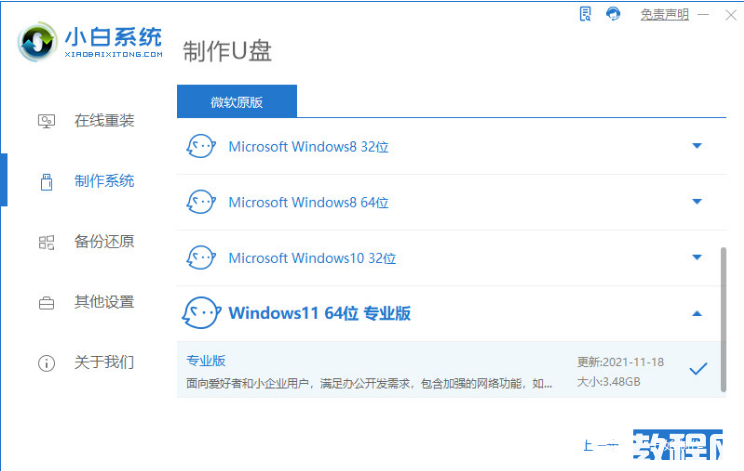This screenshot has height=471, width=744.
Task: Click the mascot icon beside Windows10 32位
Action: [x=201, y=258]
